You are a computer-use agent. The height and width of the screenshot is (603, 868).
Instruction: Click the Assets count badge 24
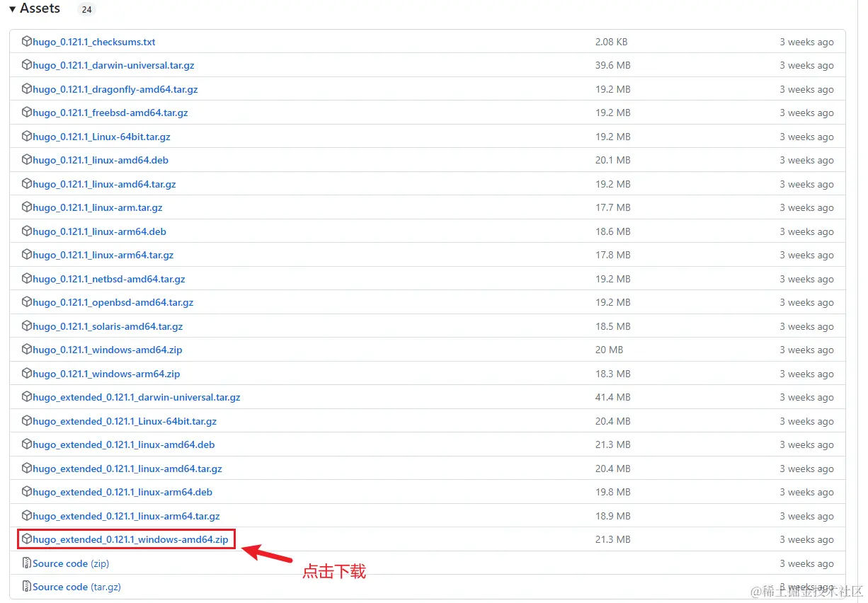(86, 10)
